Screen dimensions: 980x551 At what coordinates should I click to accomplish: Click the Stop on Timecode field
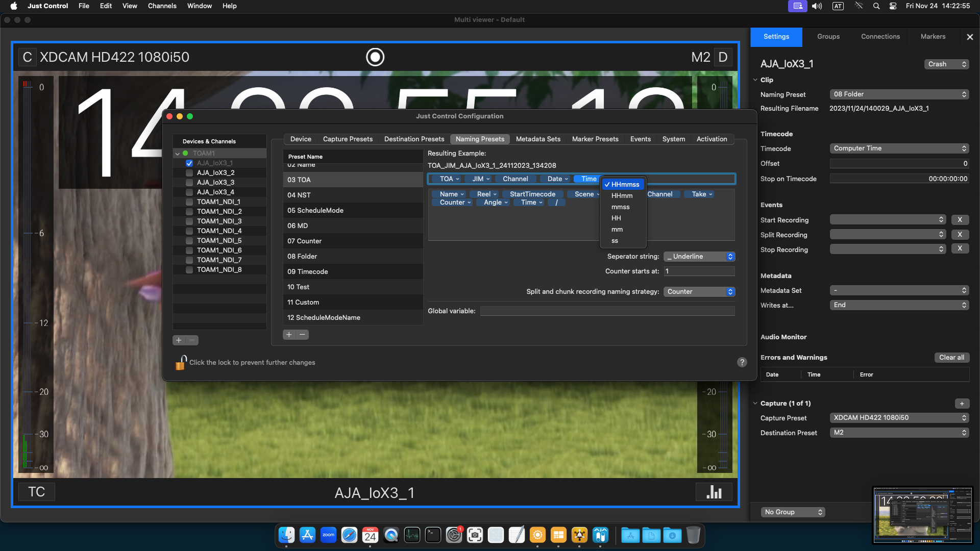coord(899,179)
